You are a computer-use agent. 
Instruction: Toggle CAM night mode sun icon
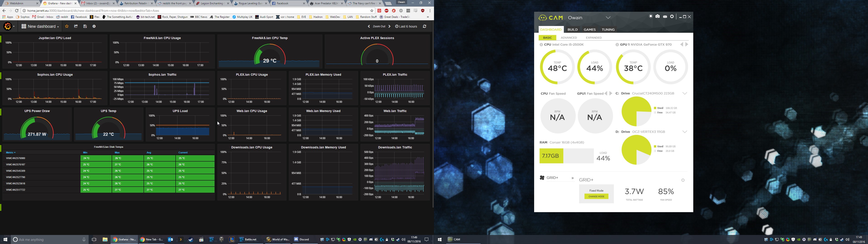click(x=651, y=16)
